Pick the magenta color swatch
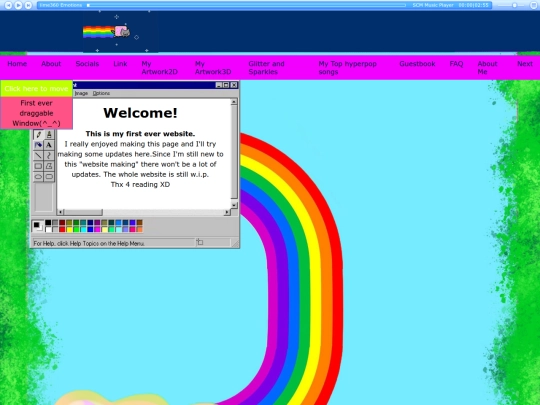This screenshot has width=540, height=405. coord(97,229)
